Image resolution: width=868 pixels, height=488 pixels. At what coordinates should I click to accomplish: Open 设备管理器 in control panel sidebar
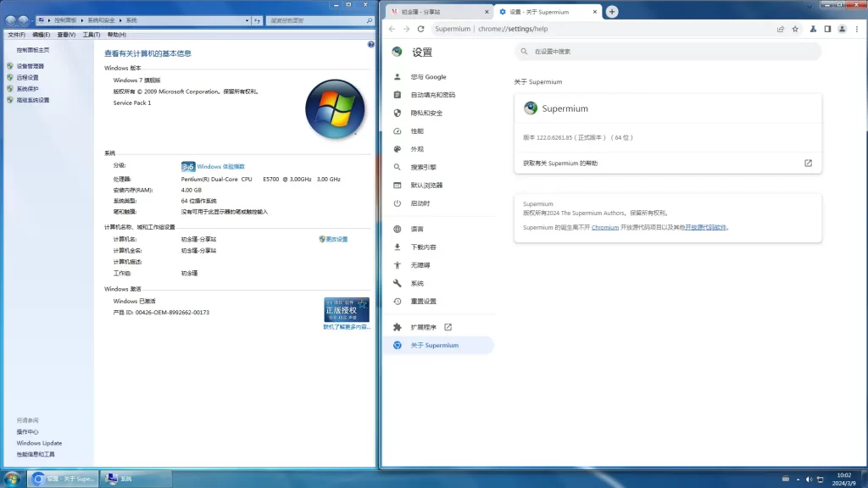click(x=30, y=66)
